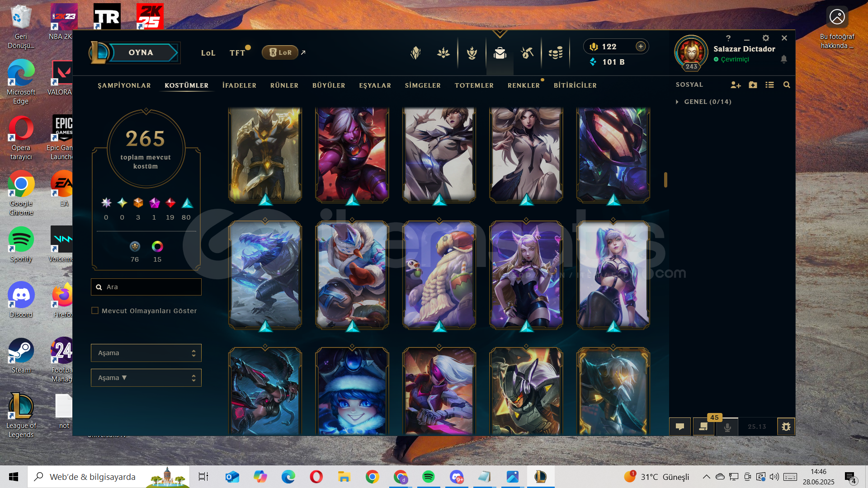
Task: Click the legacy skins icon showing 76
Action: click(x=135, y=246)
